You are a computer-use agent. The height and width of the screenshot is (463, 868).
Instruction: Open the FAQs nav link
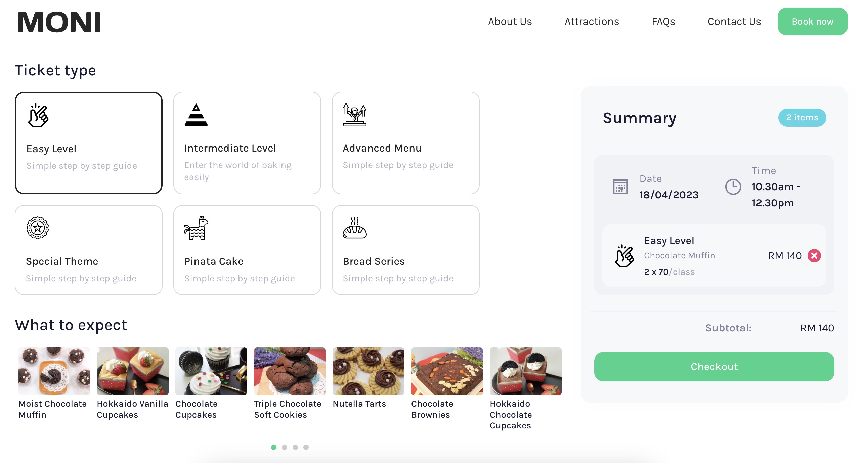coord(663,22)
